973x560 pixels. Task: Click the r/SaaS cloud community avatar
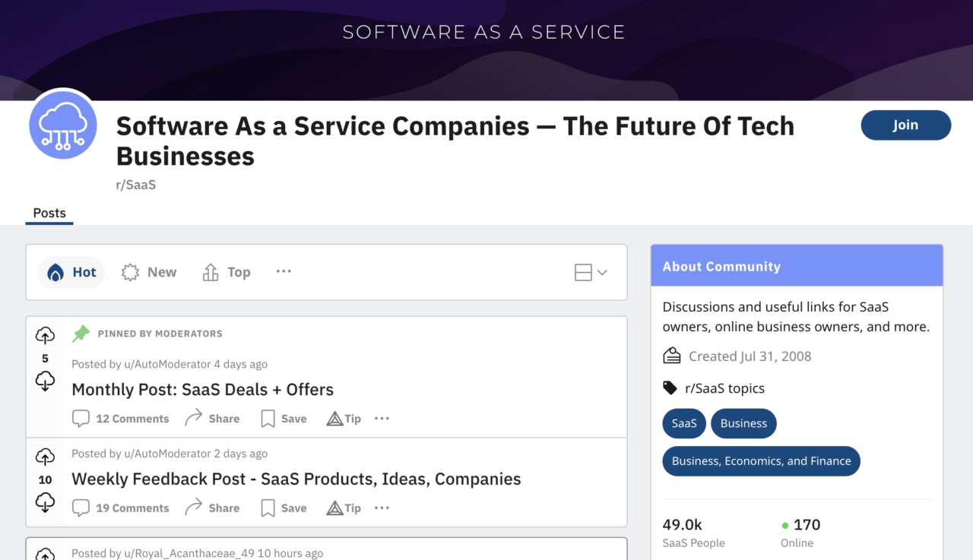(x=63, y=125)
